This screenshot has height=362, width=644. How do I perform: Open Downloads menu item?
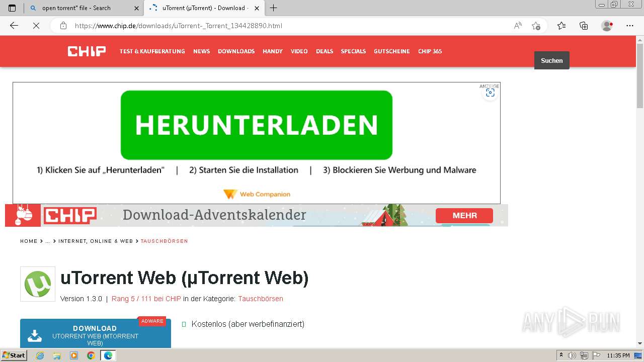[x=236, y=51]
